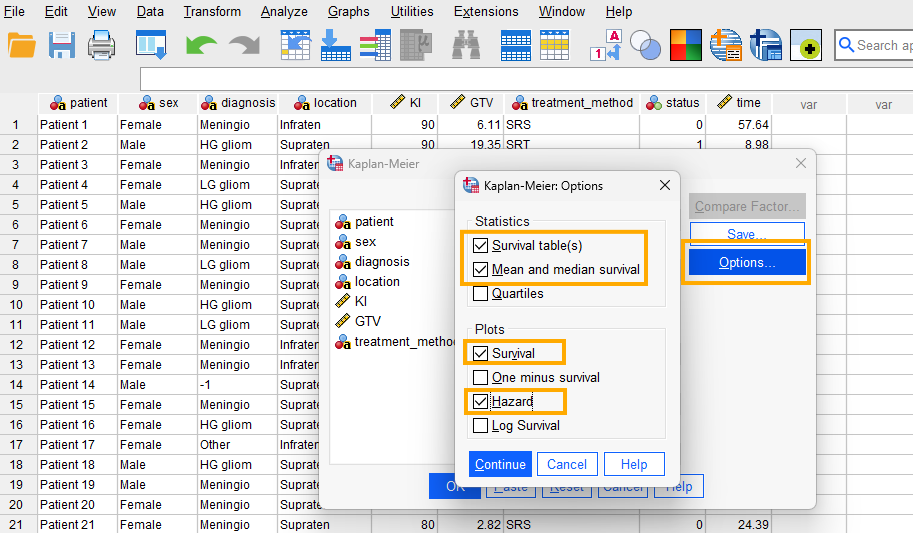Open the View menu
The width and height of the screenshot is (913, 533).
tap(101, 12)
